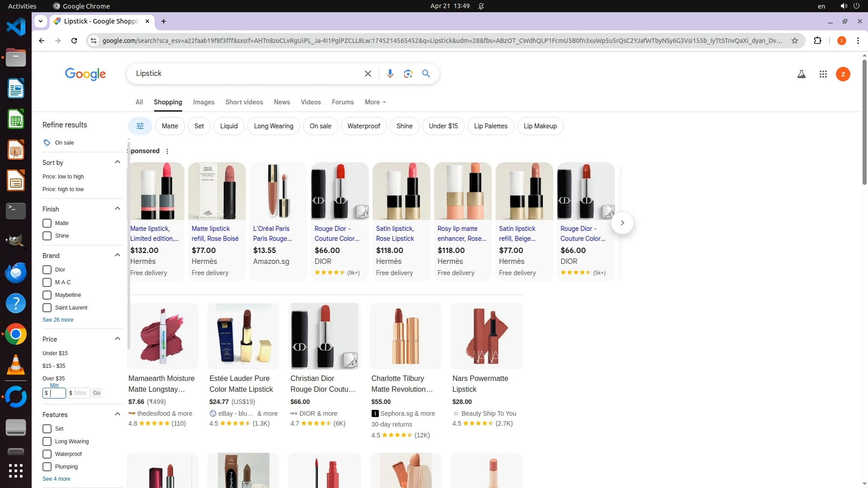Bookmark this page with star icon

click(x=794, y=41)
